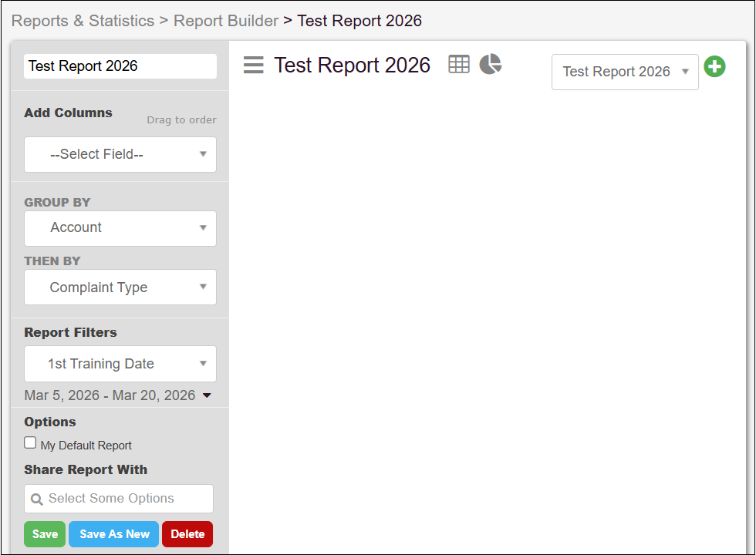Click the Report Filters heading

coord(70,332)
